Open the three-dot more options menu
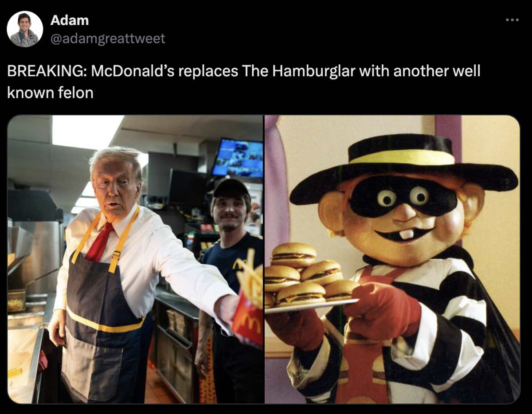The height and width of the screenshot is (414, 532). pos(512,20)
